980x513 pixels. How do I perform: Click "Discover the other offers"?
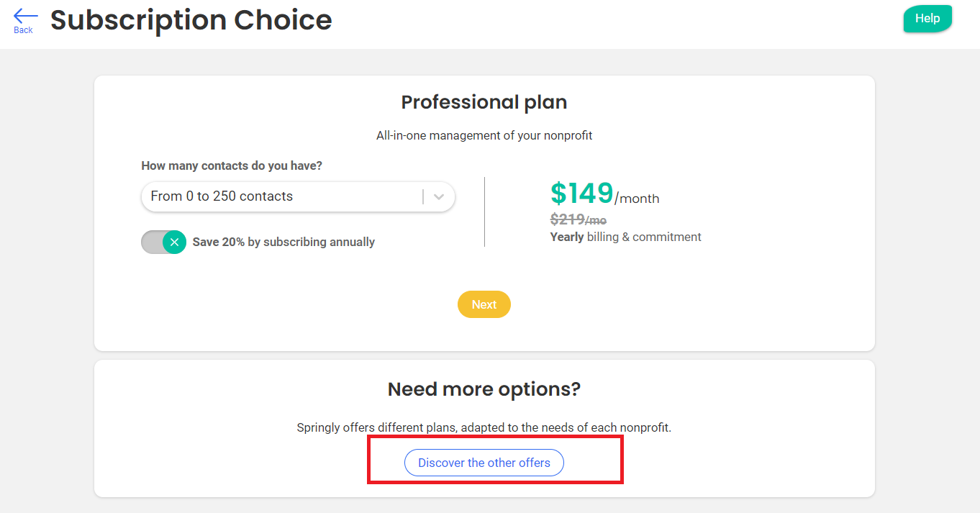coord(484,463)
